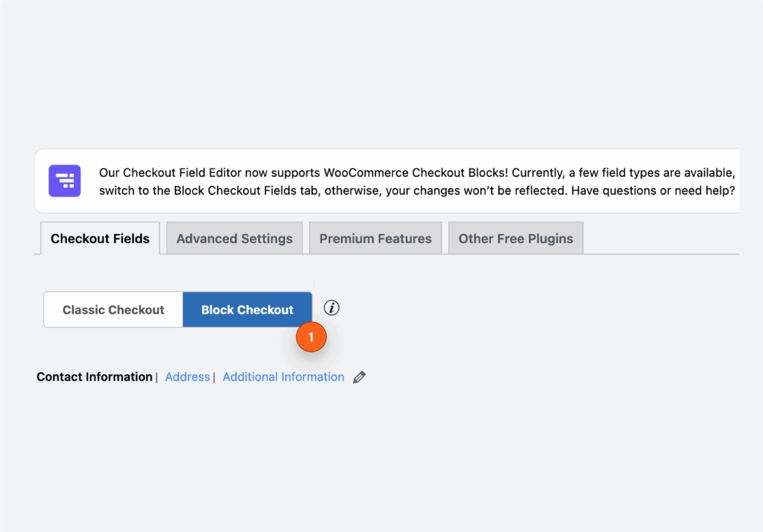Open the Additional Information section
The height and width of the screenshot is (532, 763).
pyautogui.click(x=283, y=376)
